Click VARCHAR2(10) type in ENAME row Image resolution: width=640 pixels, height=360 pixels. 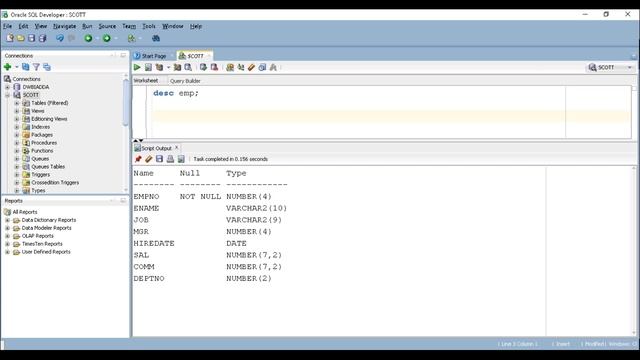(256, 208)
